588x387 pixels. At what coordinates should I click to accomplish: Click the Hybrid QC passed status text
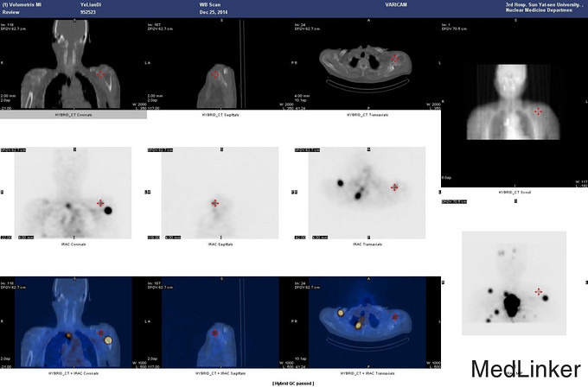pyautogui.click(x=293, y=381)
